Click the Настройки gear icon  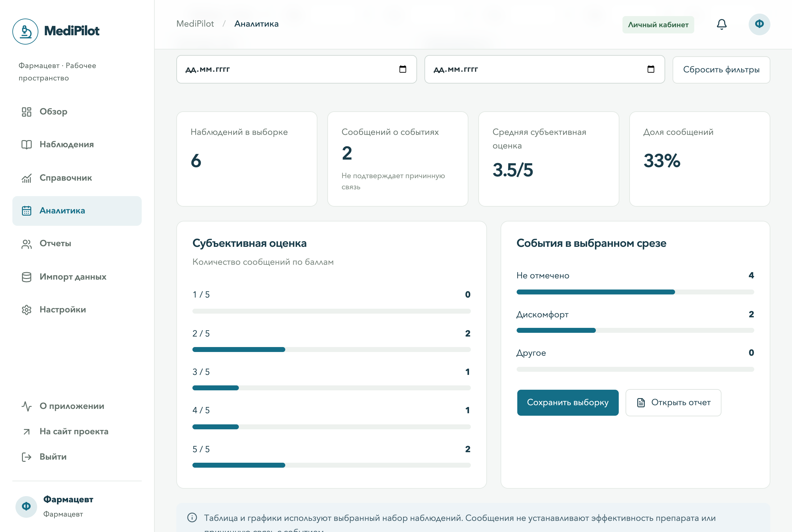27,310
